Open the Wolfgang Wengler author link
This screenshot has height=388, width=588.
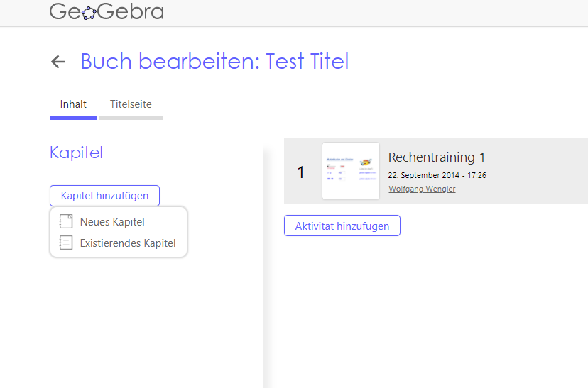422,189
